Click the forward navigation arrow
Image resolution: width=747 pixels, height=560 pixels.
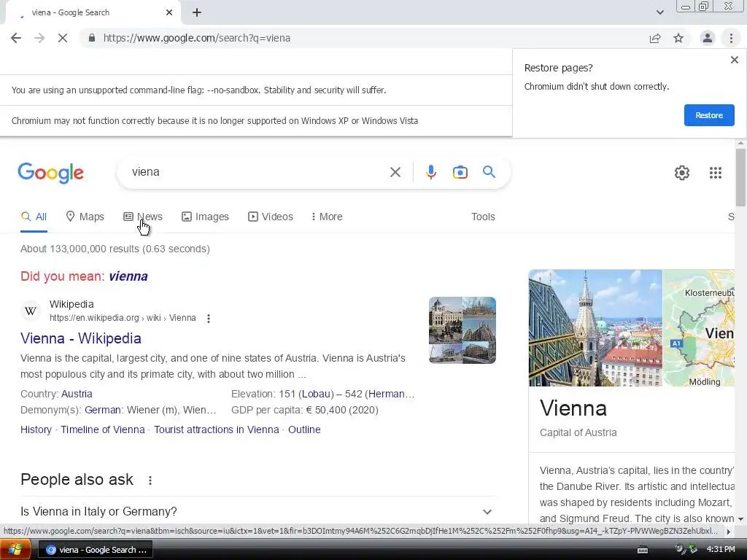click(x=39, y=38)
